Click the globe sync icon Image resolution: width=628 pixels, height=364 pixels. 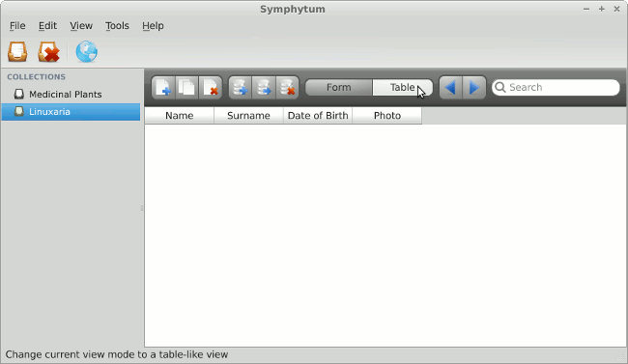coord(86,52)
